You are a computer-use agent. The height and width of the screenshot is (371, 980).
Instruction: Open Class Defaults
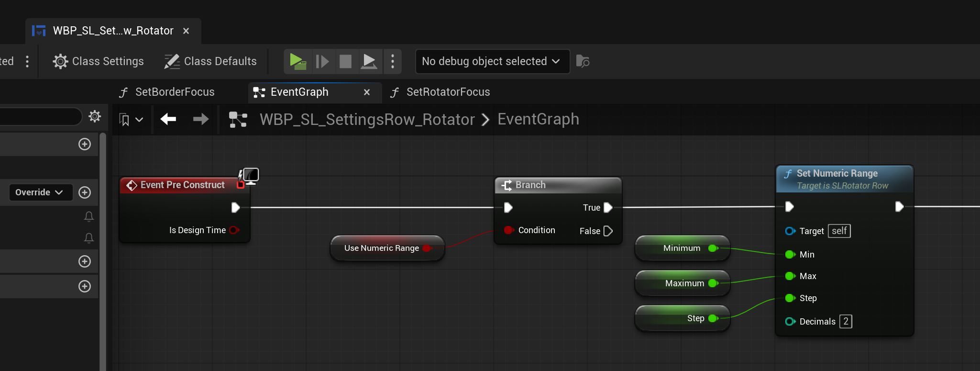coord(210,61)
